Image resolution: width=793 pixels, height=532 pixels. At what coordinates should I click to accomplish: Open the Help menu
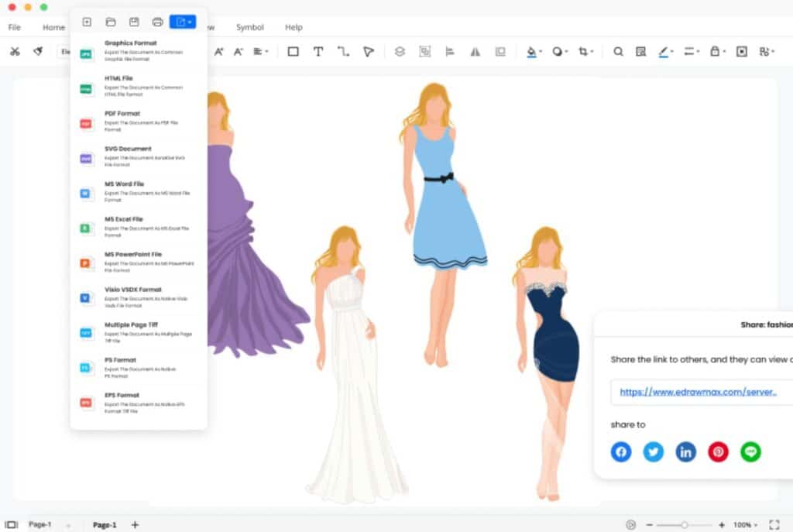[x=294, y=27]
